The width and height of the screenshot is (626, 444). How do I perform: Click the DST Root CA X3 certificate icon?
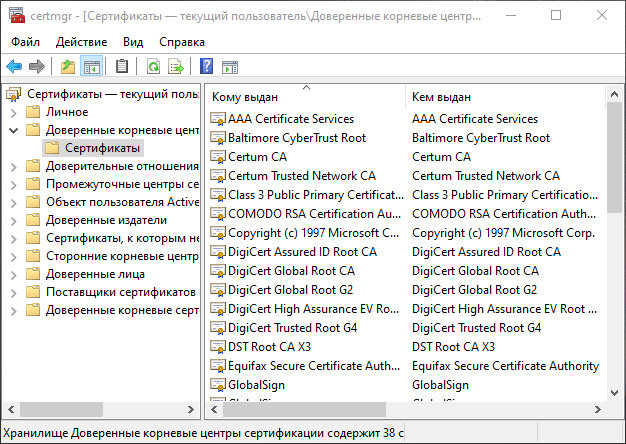coord(218,347)
